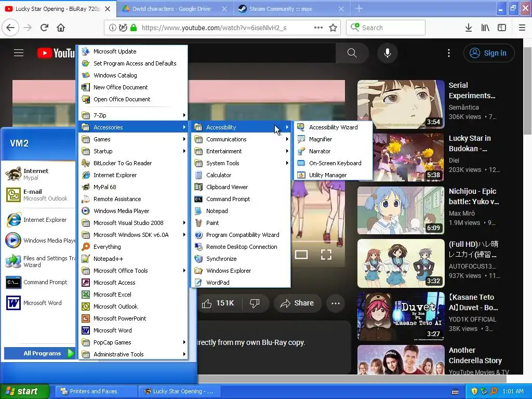Launch Windows Explorer from Accessories
Image resolution: width=532 pixels, height=399 pixels.
coord(241,270)
